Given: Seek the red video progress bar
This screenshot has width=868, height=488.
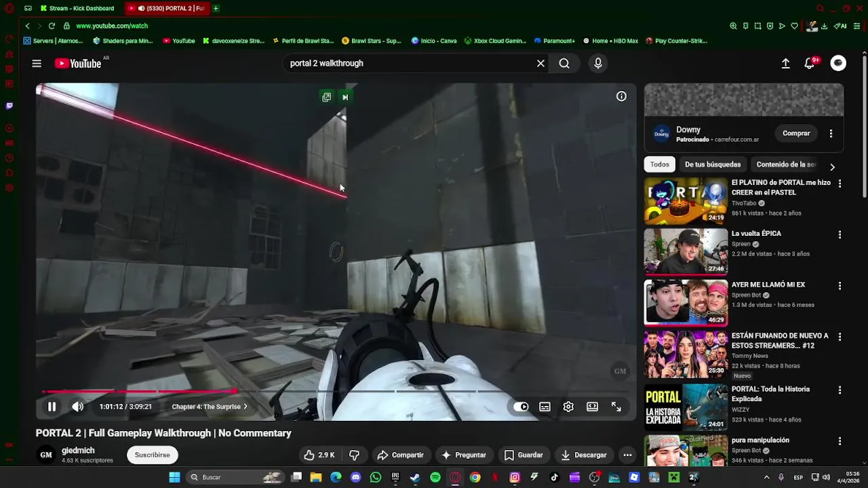Looking at the screenshot, I should tap(336, 391).
